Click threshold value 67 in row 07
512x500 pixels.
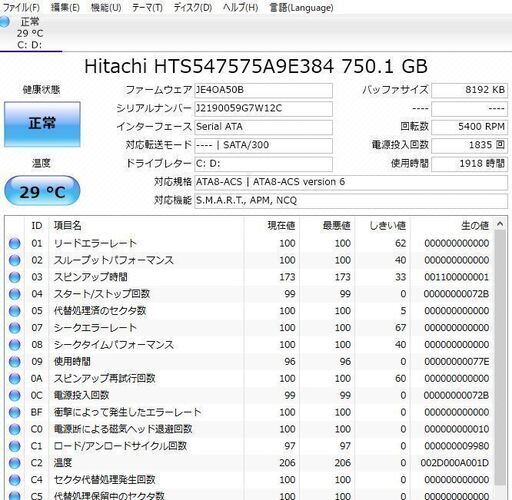pyautogui.click(x=400, y=328)
